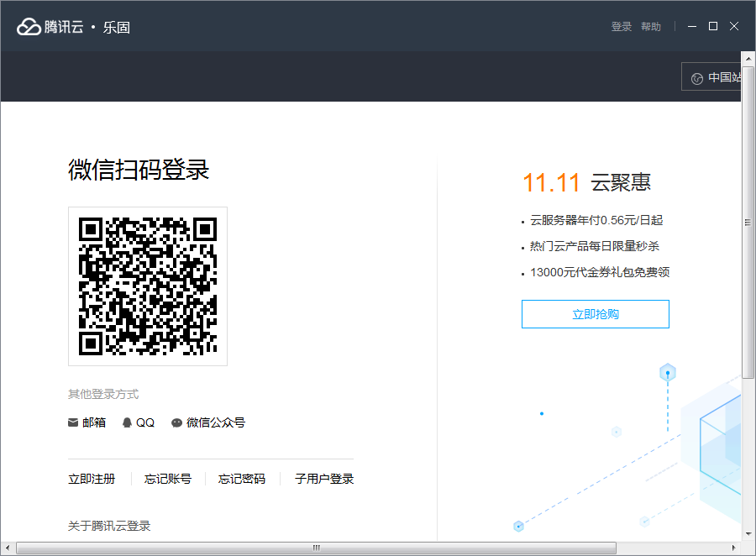This screenshot has height=556, width=756.
Task: Minimize the 乐固 window
Action: [692, 27]
